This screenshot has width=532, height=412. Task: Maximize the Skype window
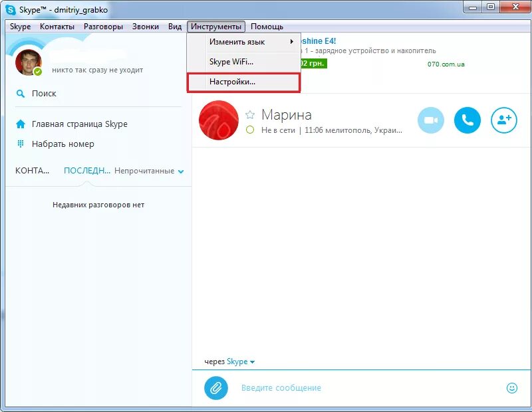(x=491, y=7)
